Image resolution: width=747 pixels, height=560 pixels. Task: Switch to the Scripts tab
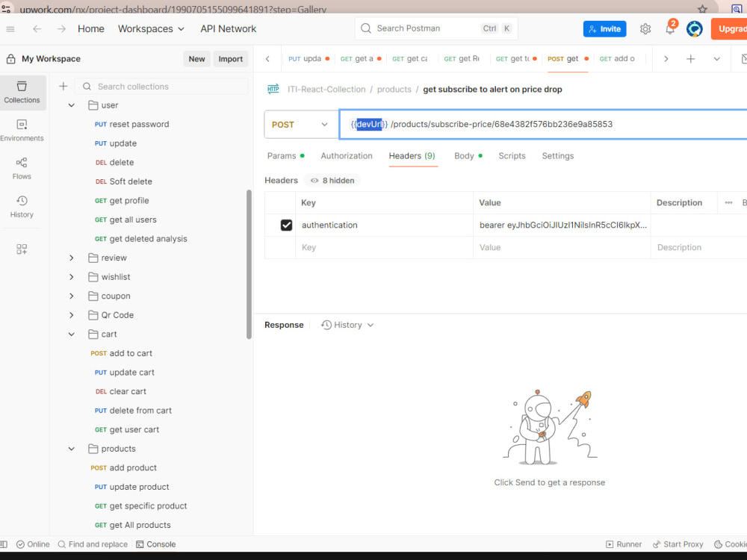(512, 156)
